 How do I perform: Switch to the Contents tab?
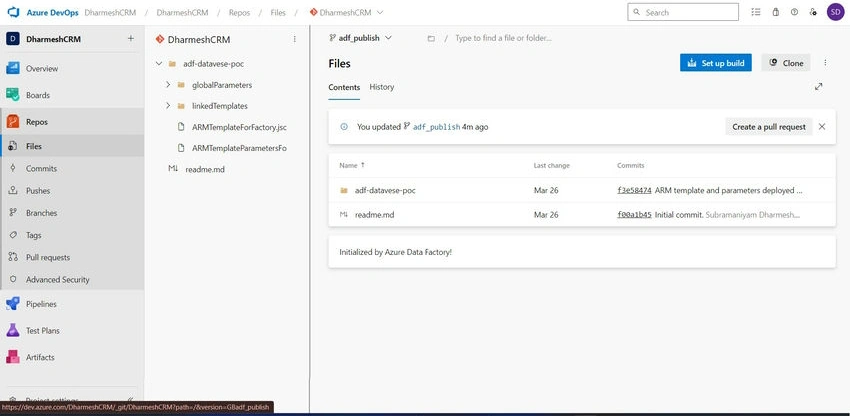[344, 87]
